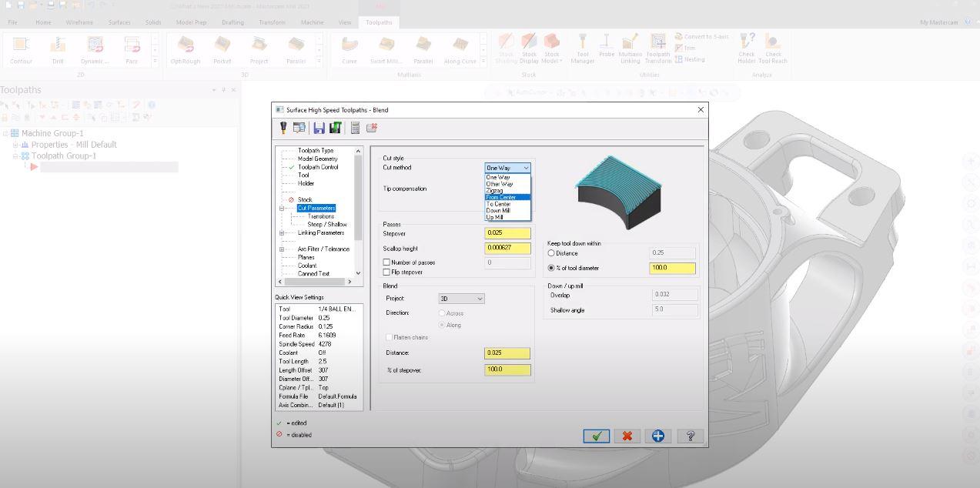Choose the OptiRough 3D toolpath icon
Viewport: 980px width, 488px height.
186,50
